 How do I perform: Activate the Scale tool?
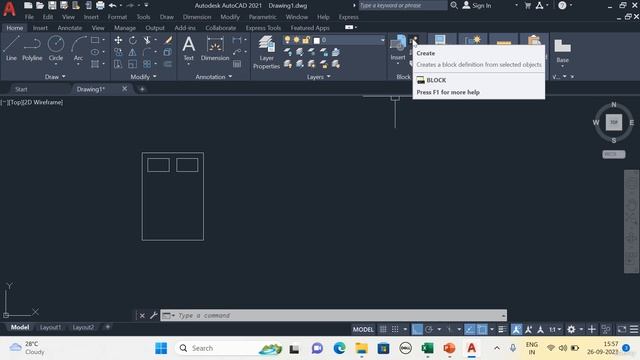(x=133, y=64)
